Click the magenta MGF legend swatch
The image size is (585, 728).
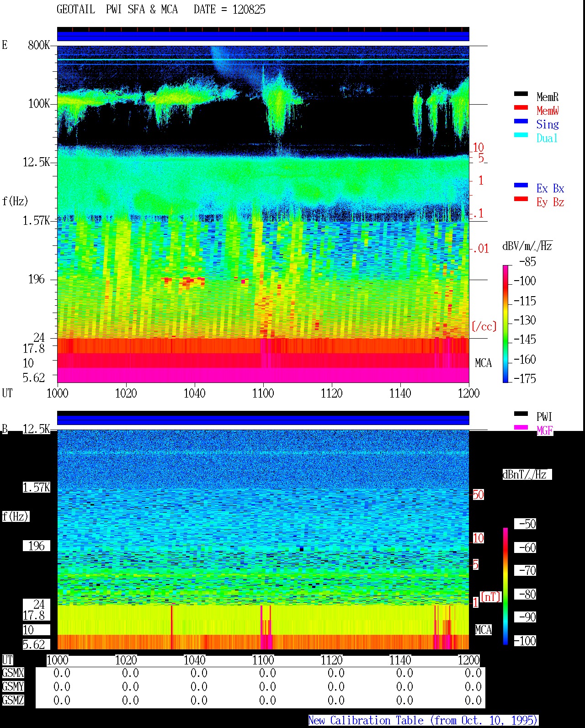pos(521,428)
